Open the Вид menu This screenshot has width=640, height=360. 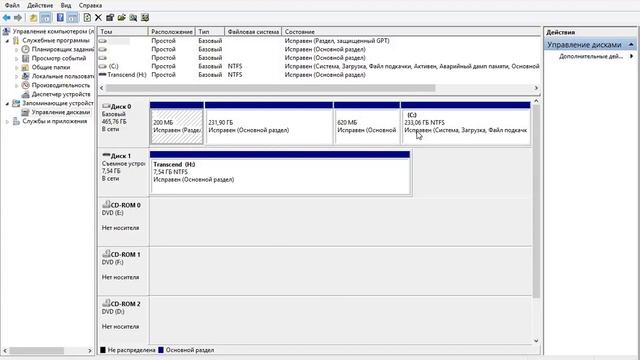pyautogui.click(x=66, y=5)
